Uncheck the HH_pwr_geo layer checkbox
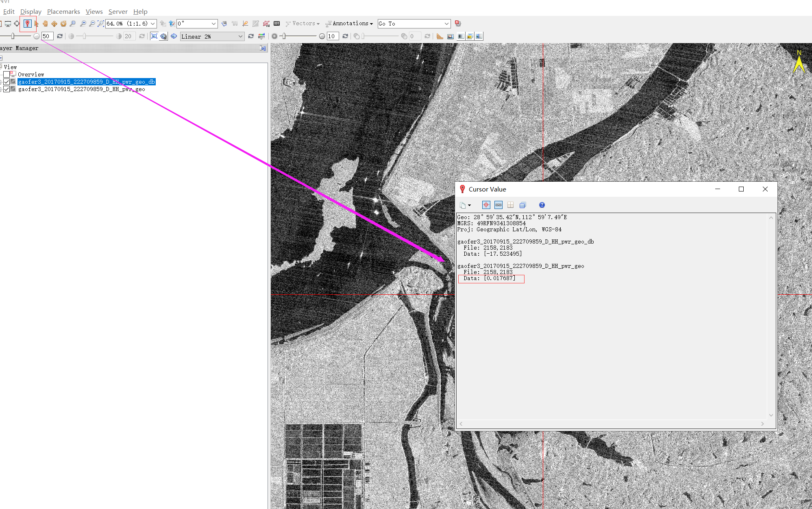812x509 pixels. click(x=7, y=89)
